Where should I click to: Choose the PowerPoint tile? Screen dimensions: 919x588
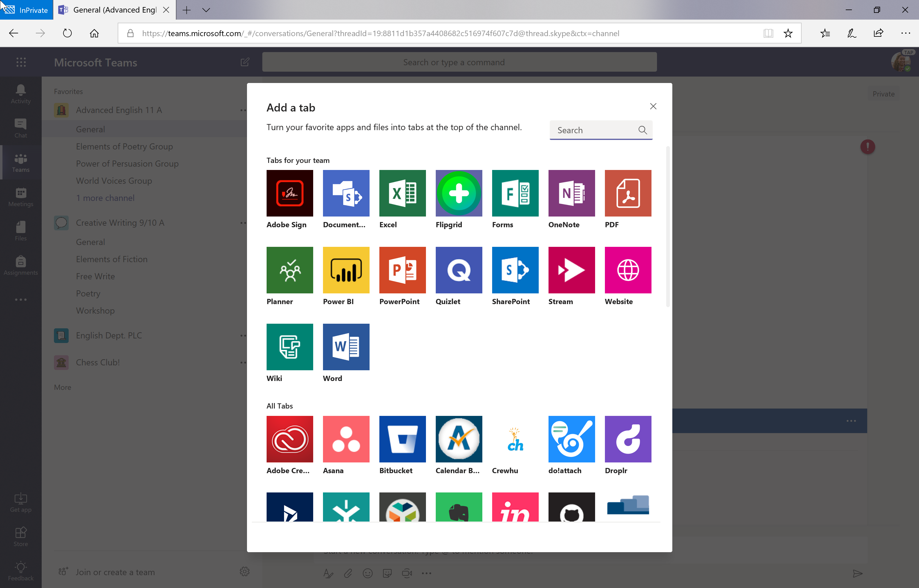(x=402, y=270)
